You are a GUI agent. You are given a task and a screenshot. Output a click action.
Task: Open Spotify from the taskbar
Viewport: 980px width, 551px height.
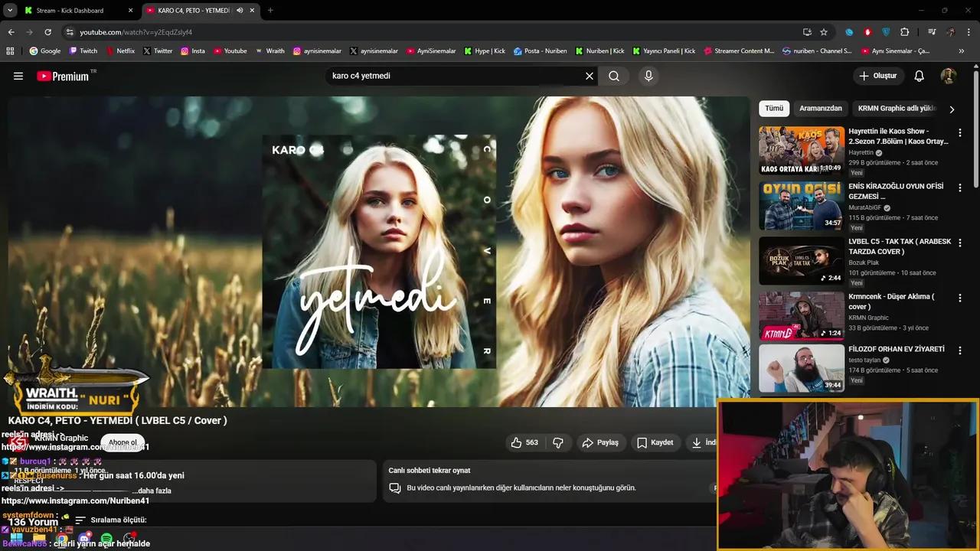tap(106, 538)
